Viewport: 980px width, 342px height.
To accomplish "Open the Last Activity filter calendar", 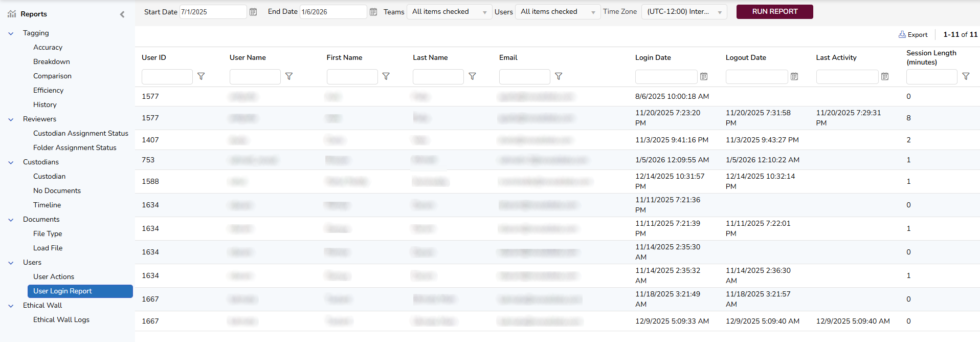I will click(885, 77).
